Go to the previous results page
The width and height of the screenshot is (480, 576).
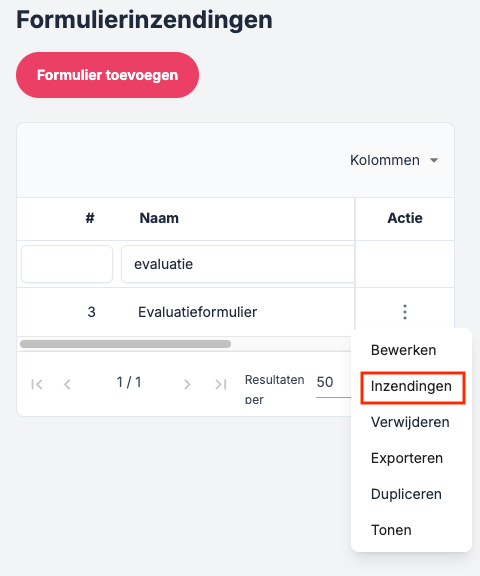point(67,384)
